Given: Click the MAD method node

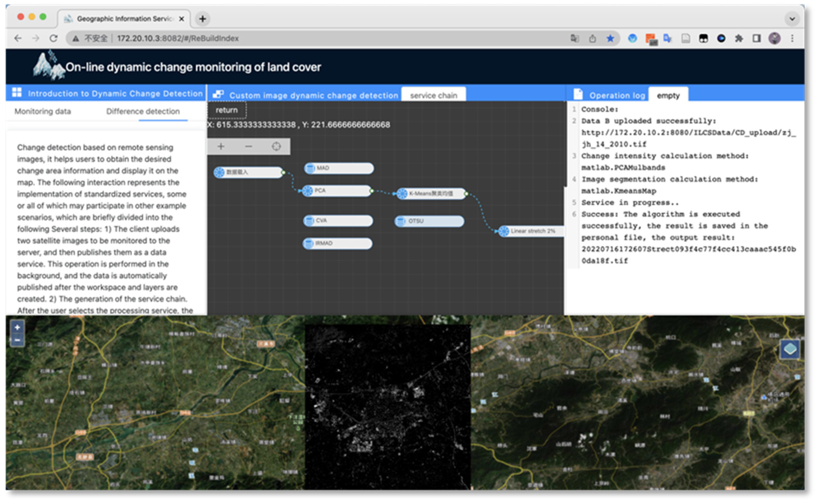Looking at the screenshot, I should pos(339,168).
